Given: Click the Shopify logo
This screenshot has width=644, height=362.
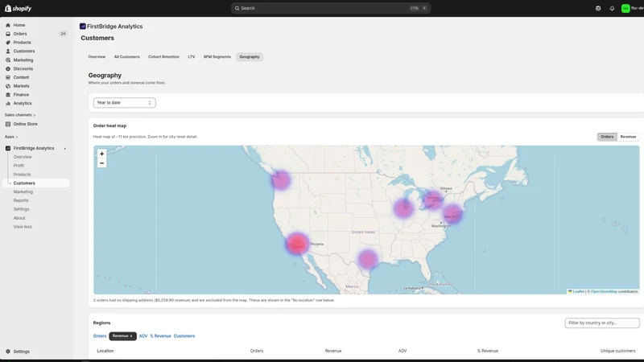Looking at the screenshot, I should (x=18, y=8).
